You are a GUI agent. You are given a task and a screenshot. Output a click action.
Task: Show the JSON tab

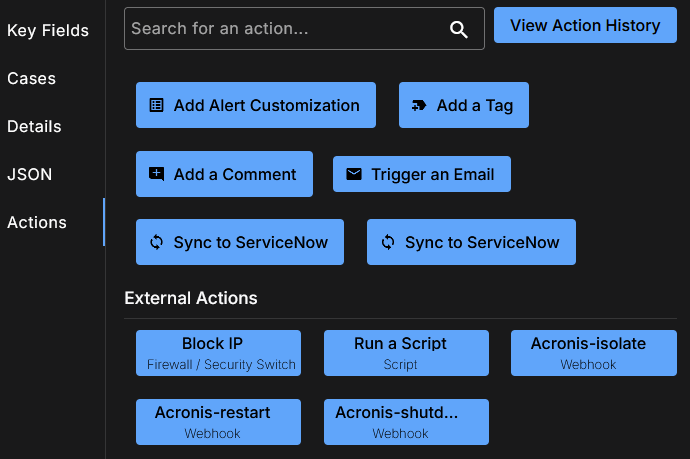click(30, 175)
